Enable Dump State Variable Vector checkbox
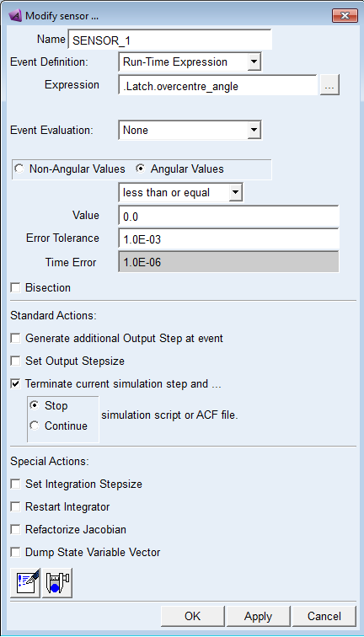The height and width of the screenshot is (637, 364). pyautogui.click(x=15, y=552)
